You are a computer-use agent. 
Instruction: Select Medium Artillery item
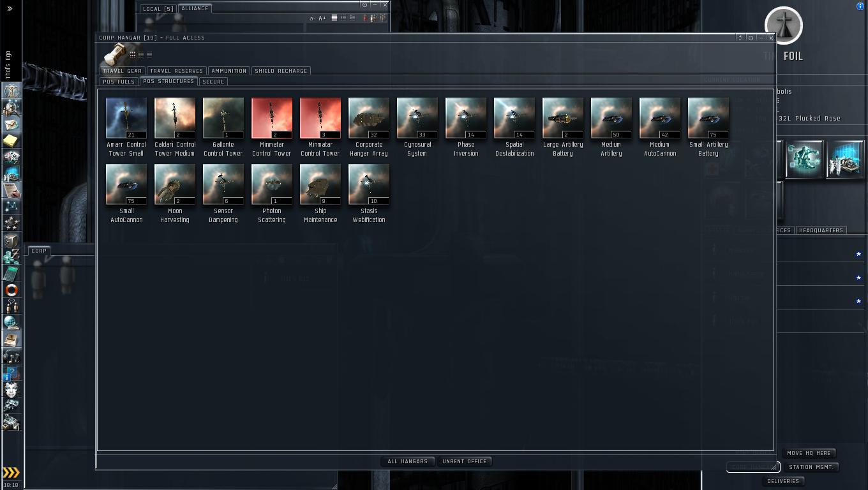pyautogui.click(x=611, y=127)
